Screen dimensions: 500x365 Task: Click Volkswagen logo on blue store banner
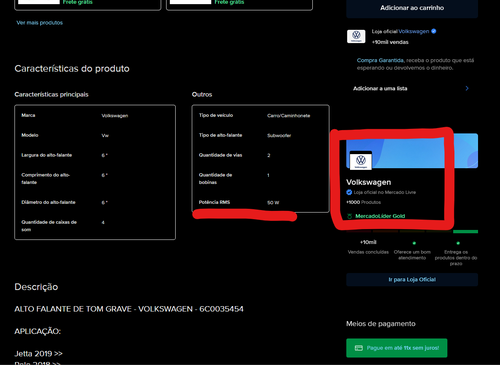(361, 161)
